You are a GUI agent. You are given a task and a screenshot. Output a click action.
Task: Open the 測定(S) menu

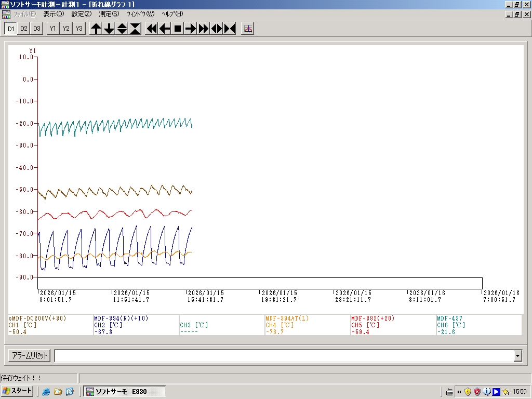(x=109, y=14)
